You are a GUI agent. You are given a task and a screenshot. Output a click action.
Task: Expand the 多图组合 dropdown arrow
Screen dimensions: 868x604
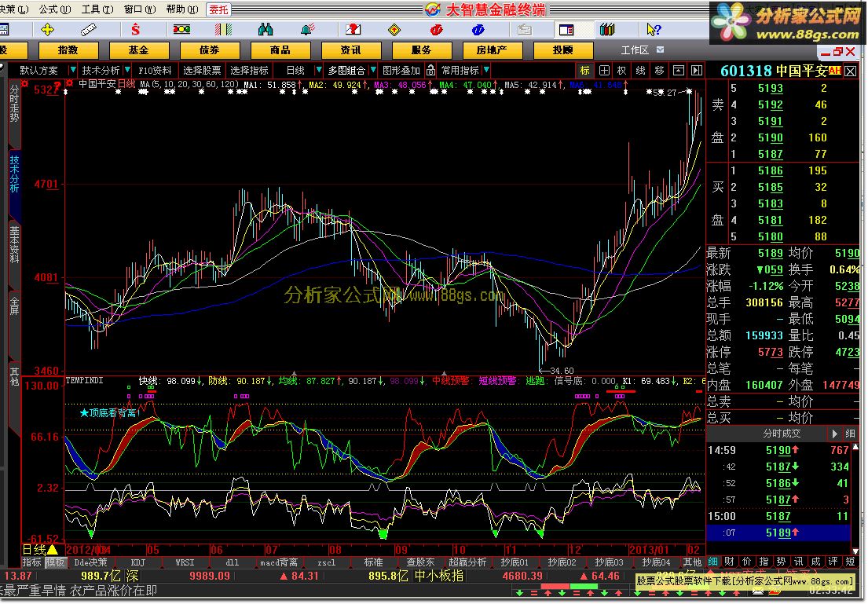pos(374,70)
